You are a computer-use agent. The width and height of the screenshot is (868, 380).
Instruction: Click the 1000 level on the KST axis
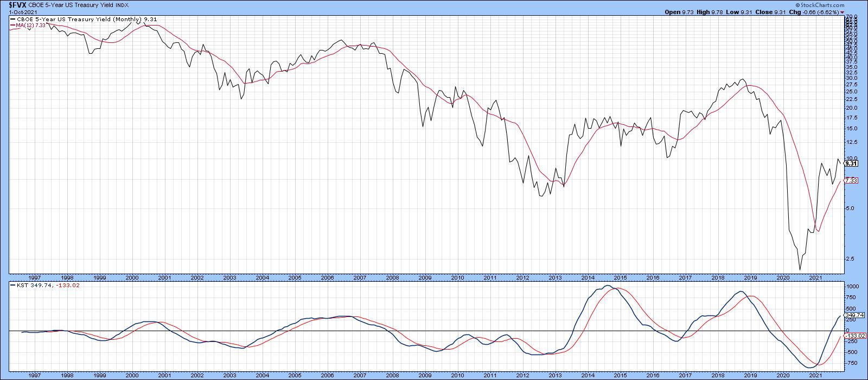click(x=852, y=287)
